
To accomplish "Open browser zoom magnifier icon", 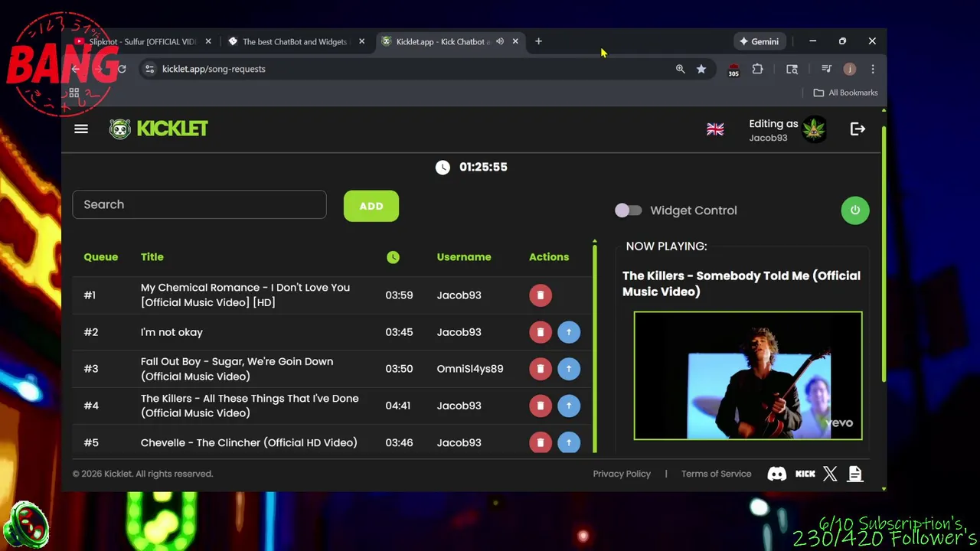I will click(680, 69).
